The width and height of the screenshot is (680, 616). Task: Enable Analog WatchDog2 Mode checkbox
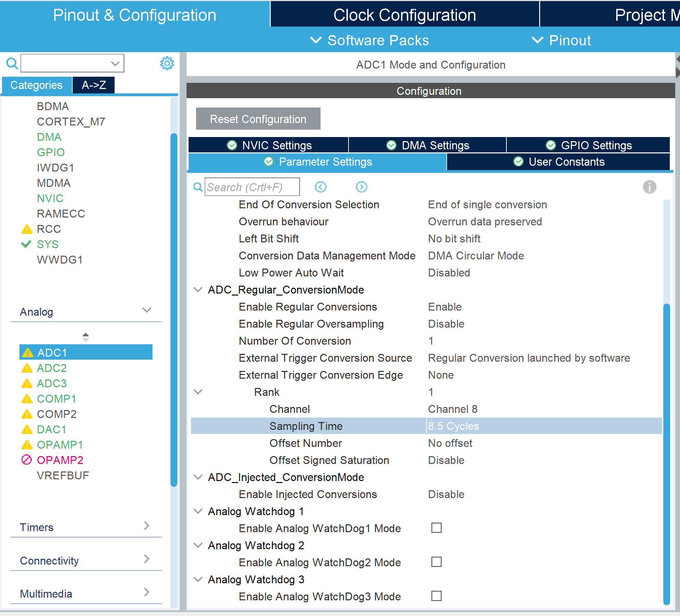436,562
